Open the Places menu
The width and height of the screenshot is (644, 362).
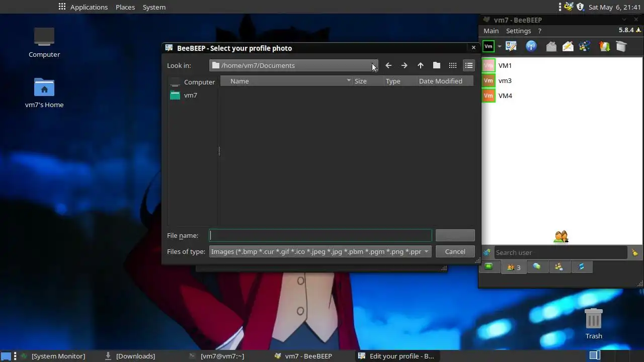pyautogui.click(x=125, y=7)
